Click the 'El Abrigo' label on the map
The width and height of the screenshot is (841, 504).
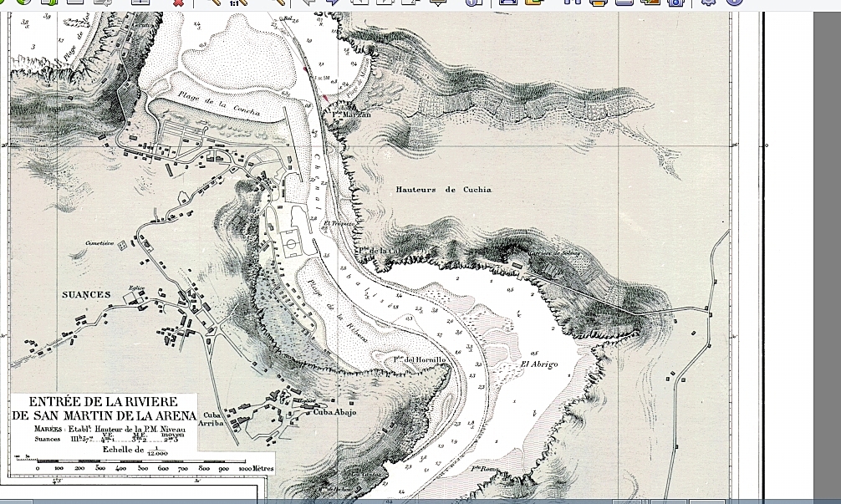coord(539,364)
